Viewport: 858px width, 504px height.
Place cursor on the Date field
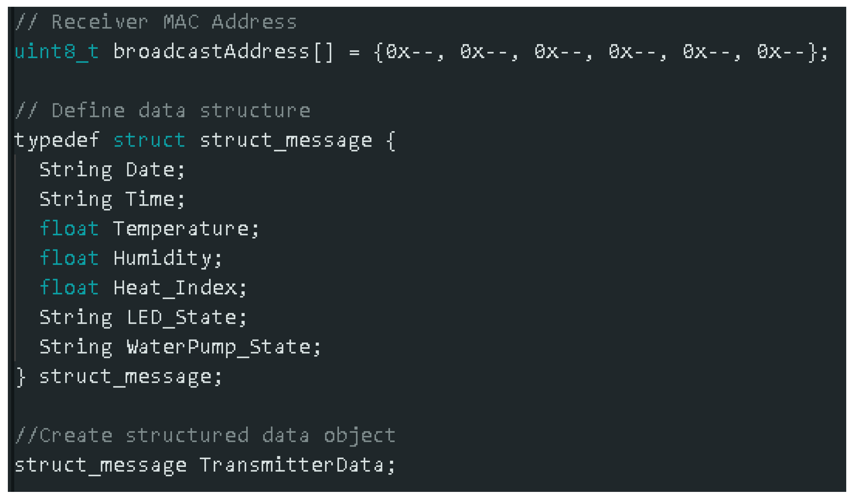coord(150,170)
